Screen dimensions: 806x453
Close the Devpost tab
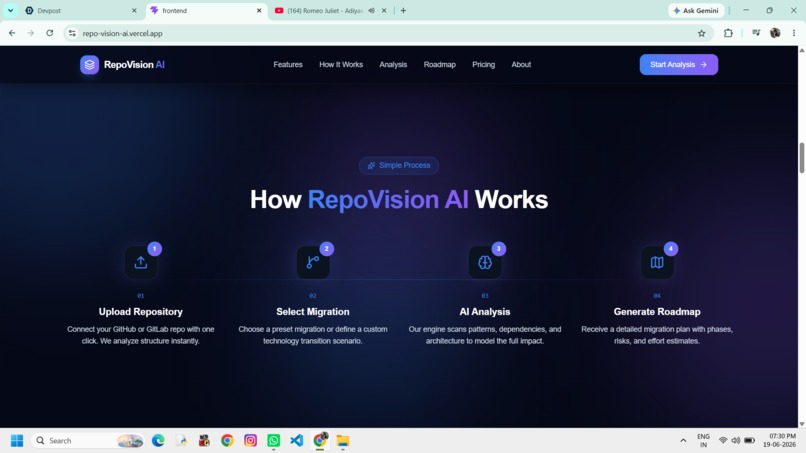click(x=134, y=10)
